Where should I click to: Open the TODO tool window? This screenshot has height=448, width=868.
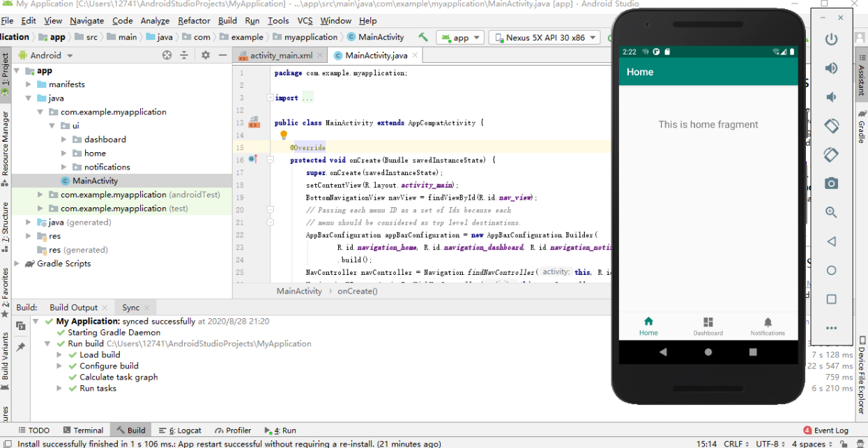tap(33, 431)
